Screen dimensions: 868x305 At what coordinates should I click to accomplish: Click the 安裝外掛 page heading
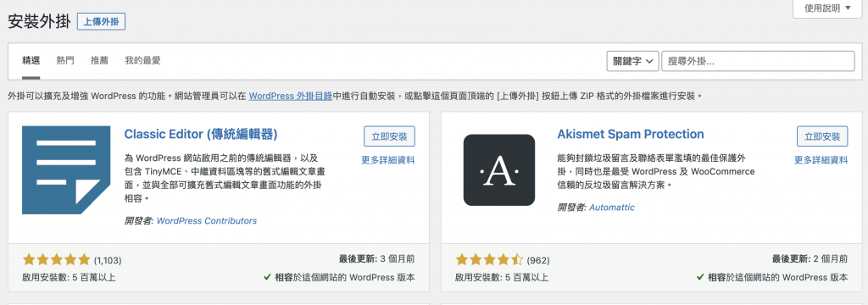40,21
